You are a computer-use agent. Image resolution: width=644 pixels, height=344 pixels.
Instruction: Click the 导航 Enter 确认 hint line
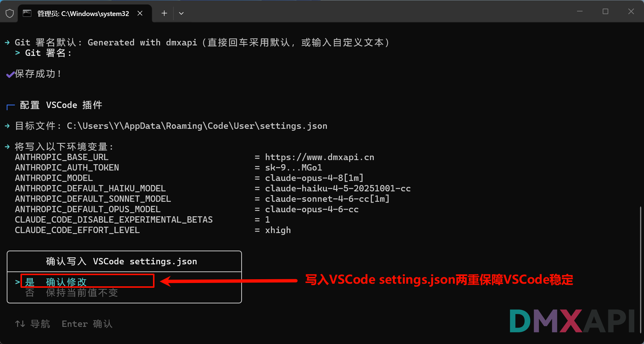64,324
